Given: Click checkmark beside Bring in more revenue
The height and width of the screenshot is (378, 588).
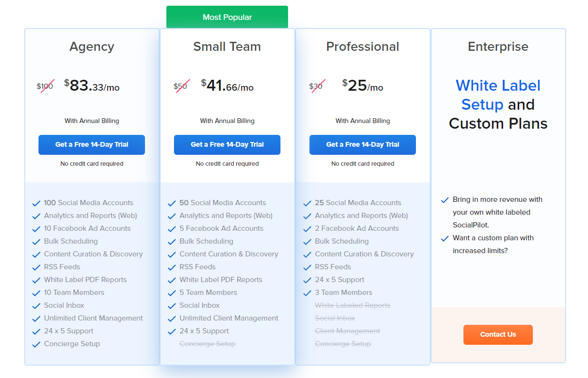Looking at the screenshot, I should [445, 200].
